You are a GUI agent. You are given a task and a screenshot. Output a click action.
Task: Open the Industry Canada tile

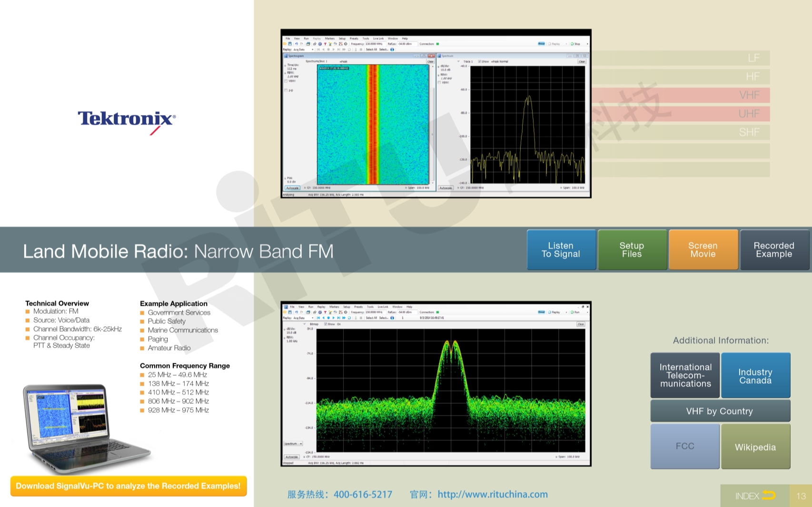point(755,376)
